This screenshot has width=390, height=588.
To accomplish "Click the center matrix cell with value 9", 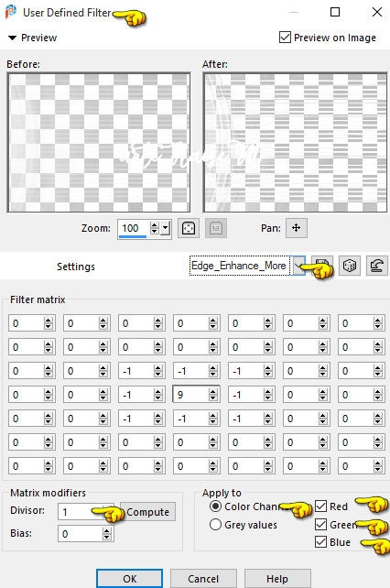I will click(190, 395).
